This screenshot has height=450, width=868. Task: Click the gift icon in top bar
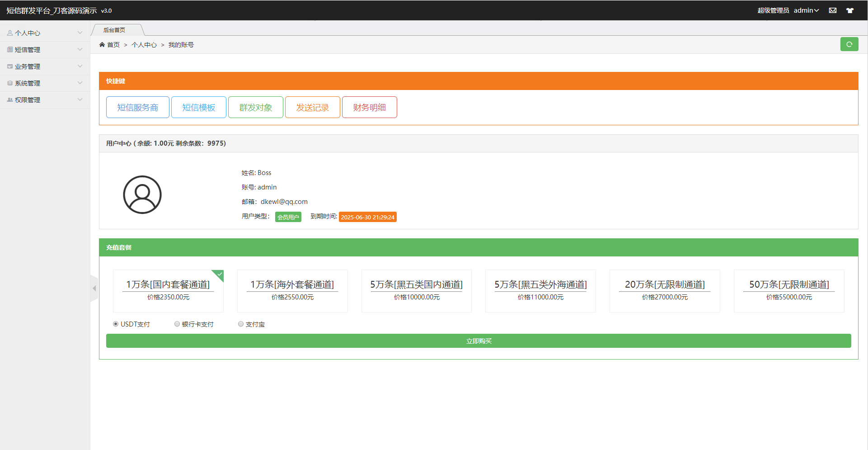pos(850,10)
